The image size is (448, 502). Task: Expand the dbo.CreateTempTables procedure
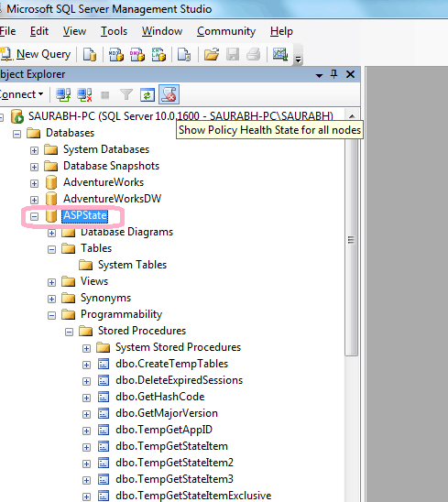(86, 365)
